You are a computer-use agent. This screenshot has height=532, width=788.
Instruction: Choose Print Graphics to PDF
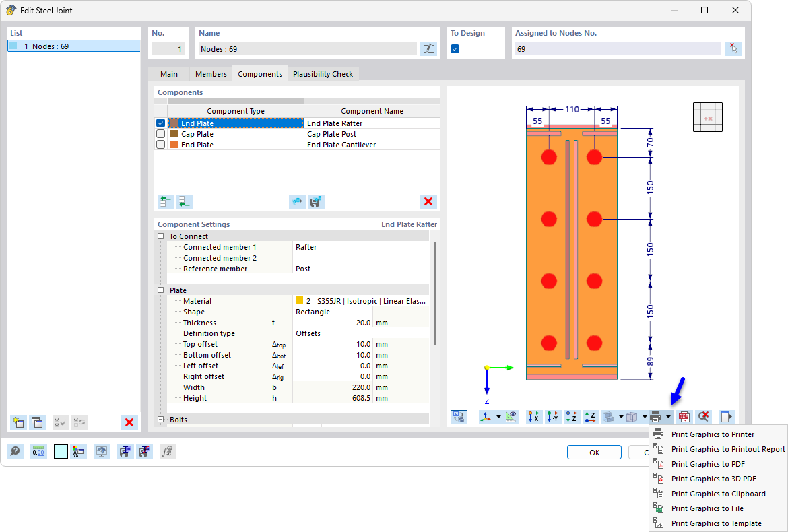pos(718,464)
